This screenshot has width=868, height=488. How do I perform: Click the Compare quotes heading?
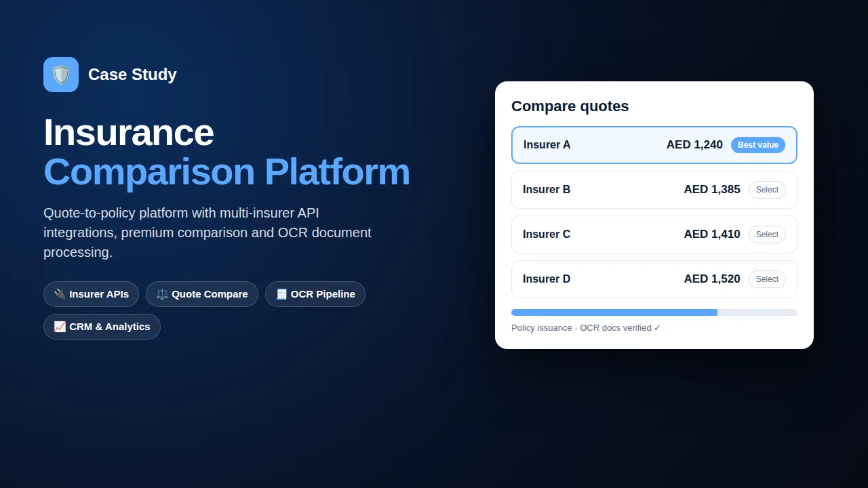pos(570,106)
